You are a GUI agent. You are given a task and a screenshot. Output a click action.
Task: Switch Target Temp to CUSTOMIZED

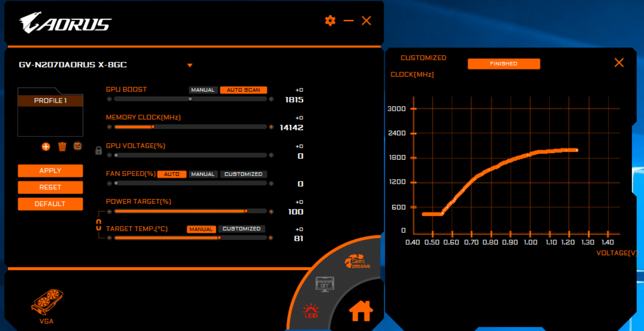242,229
